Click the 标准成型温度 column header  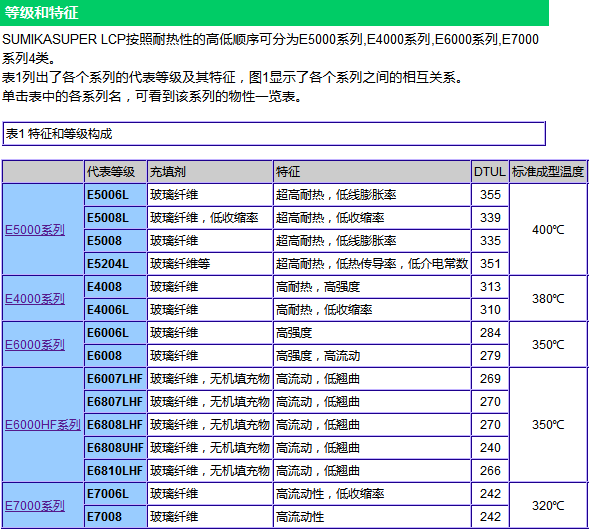[548, 172]
